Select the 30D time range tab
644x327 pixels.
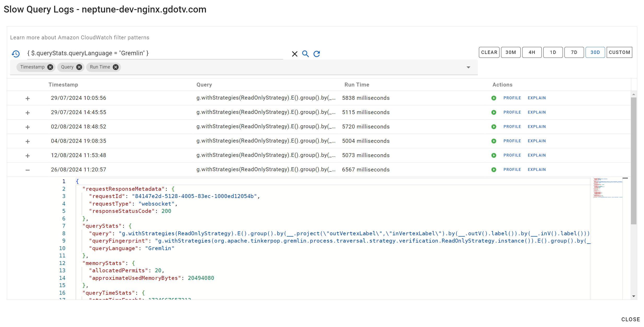595,52
